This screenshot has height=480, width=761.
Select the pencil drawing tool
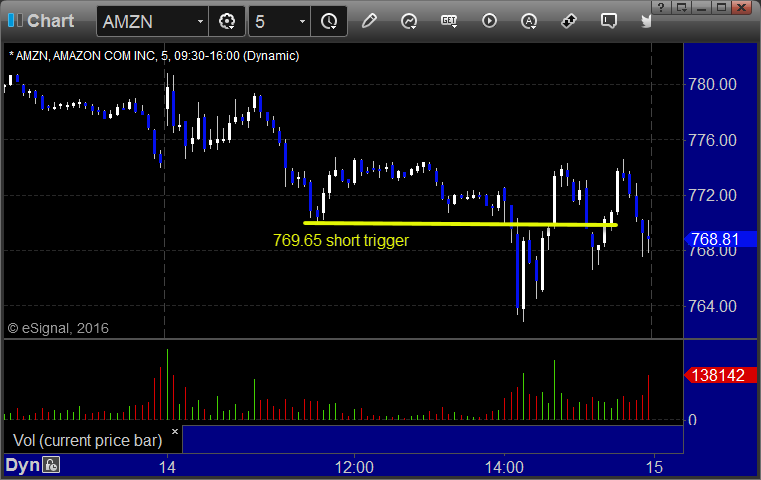[369, 21]
